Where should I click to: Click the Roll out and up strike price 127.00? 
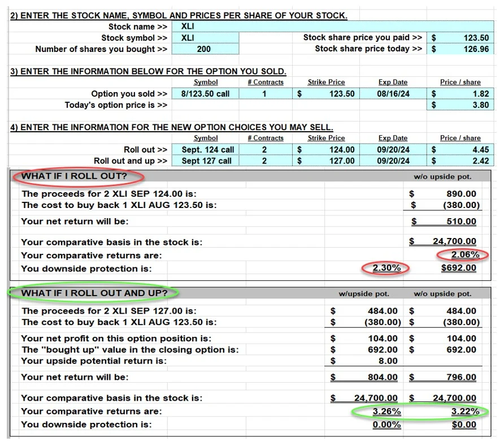tap(326, 161)
